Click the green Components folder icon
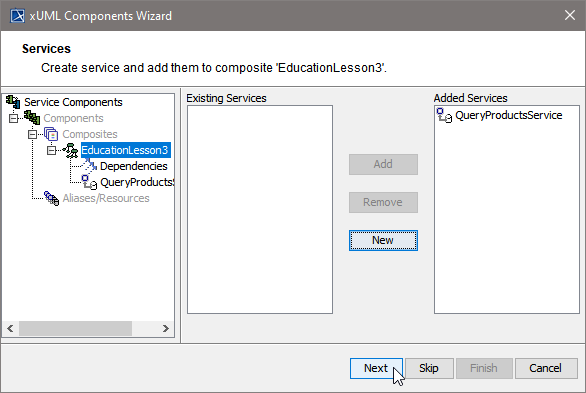This screenshot has height=393, width=586. click(x=32, y=118)
